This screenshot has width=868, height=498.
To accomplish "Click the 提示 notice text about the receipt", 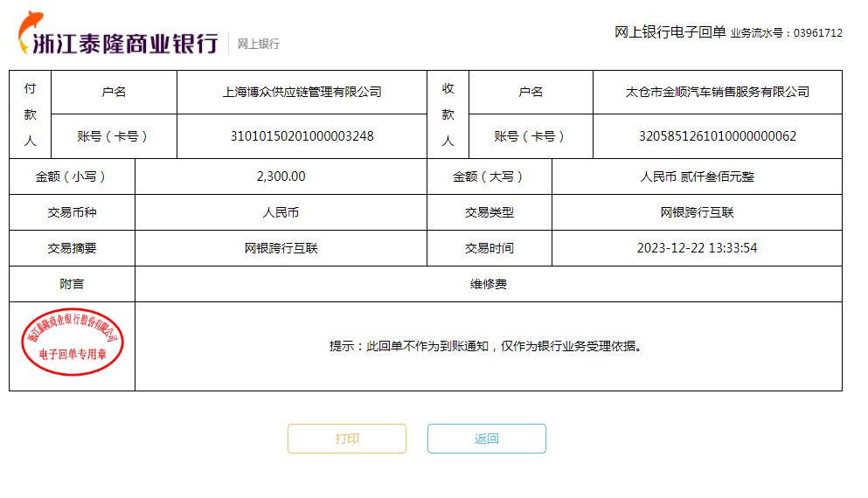I will point(488,346).
